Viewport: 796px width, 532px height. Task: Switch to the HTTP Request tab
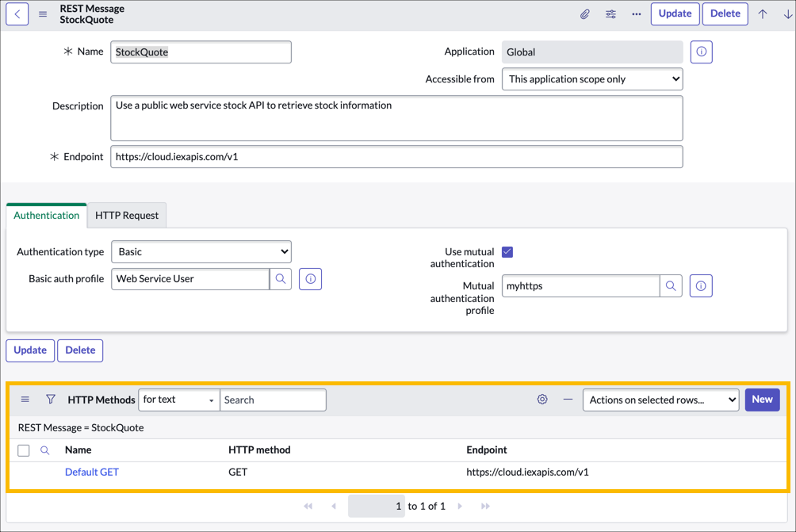coord(127,215)
